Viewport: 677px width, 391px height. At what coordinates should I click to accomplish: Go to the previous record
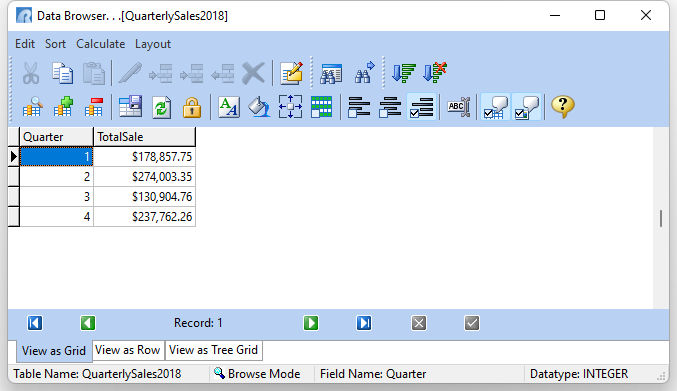[x=88, y=323]
